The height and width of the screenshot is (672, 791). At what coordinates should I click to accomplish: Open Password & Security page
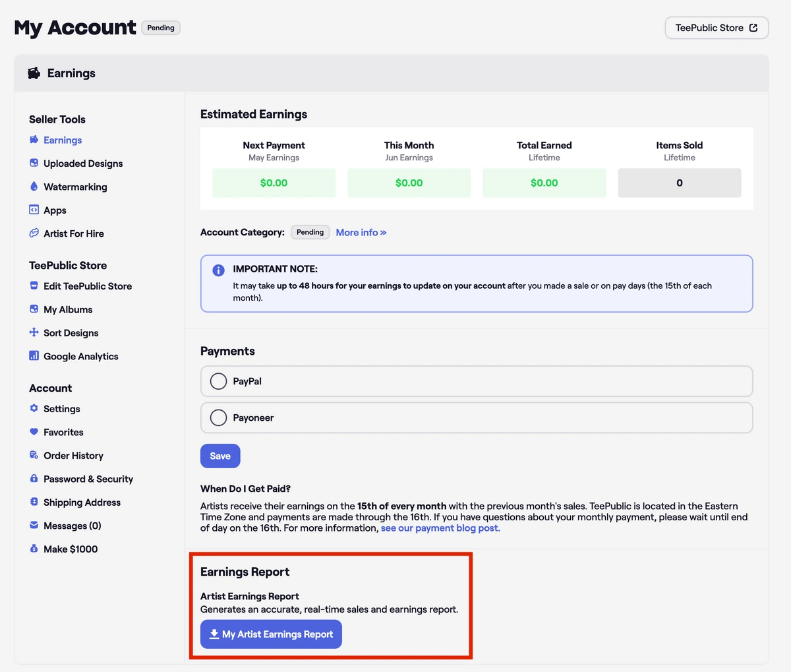point(88,479)
